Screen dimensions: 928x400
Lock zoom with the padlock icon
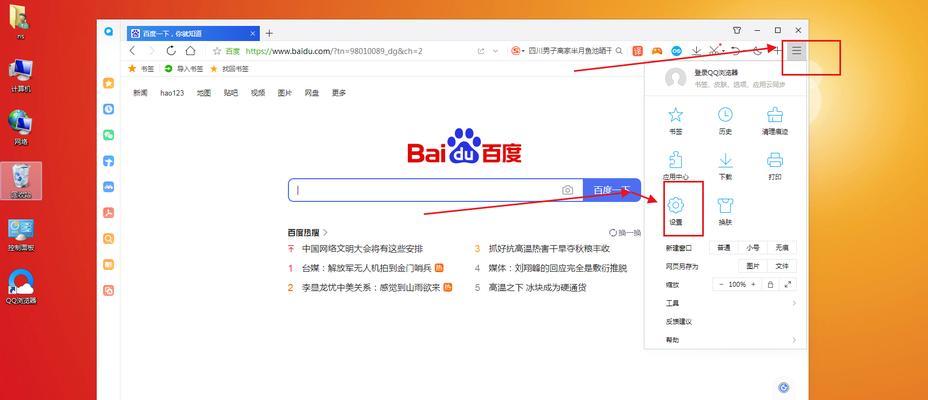770,285
